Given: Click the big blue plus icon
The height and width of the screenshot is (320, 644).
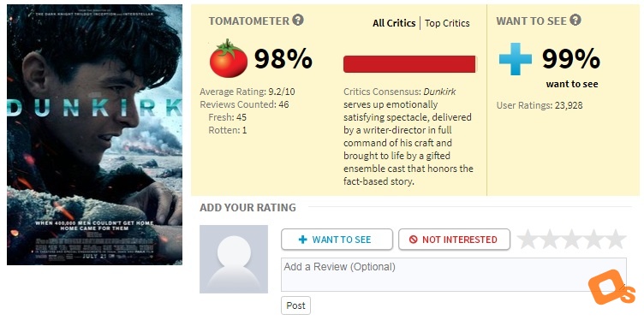Looking at the screenshot, I should pyautogui.click(x=515, y=59).
